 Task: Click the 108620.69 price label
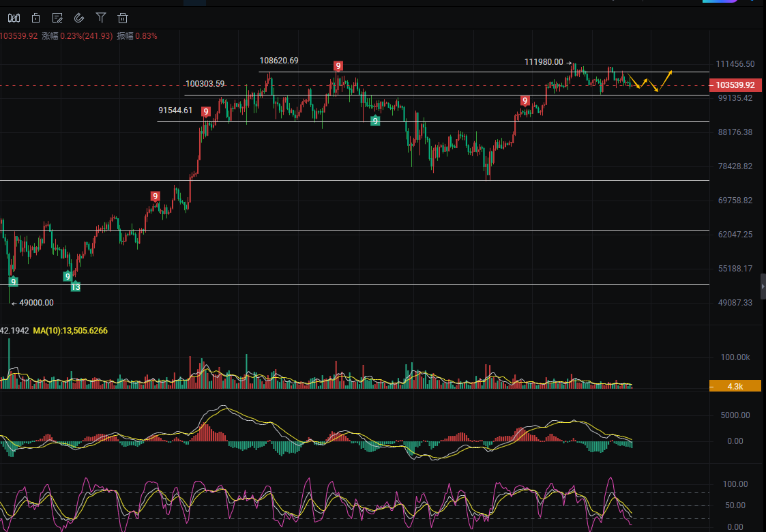[x=279, y=61]
